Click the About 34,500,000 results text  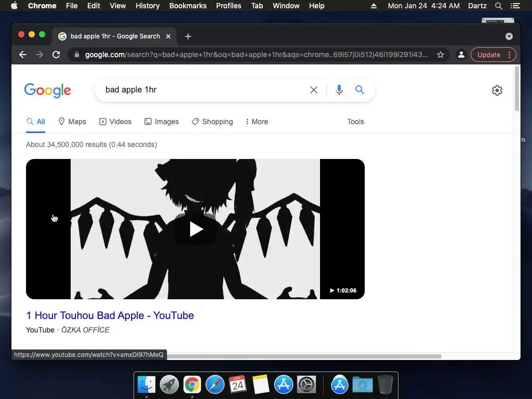[x=91, y=144]
